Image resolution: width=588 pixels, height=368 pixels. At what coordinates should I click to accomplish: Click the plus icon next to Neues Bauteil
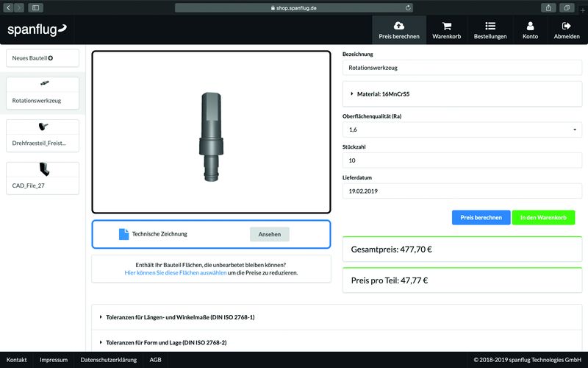[51, 57]
